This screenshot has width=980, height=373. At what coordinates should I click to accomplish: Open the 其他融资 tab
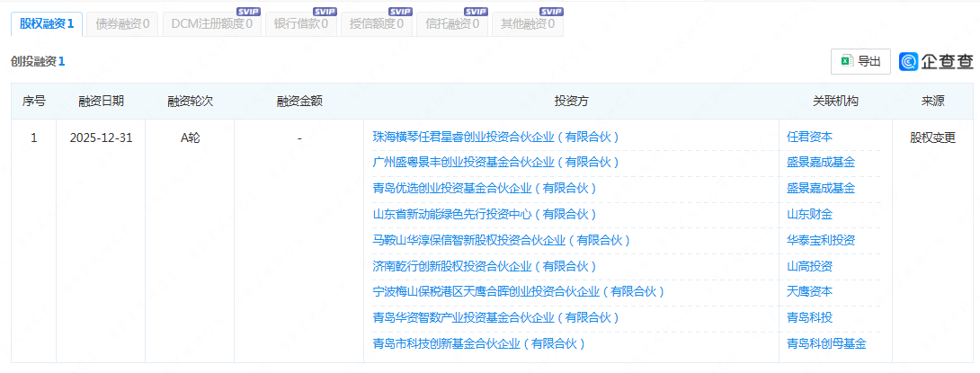[x=528, y=24]
